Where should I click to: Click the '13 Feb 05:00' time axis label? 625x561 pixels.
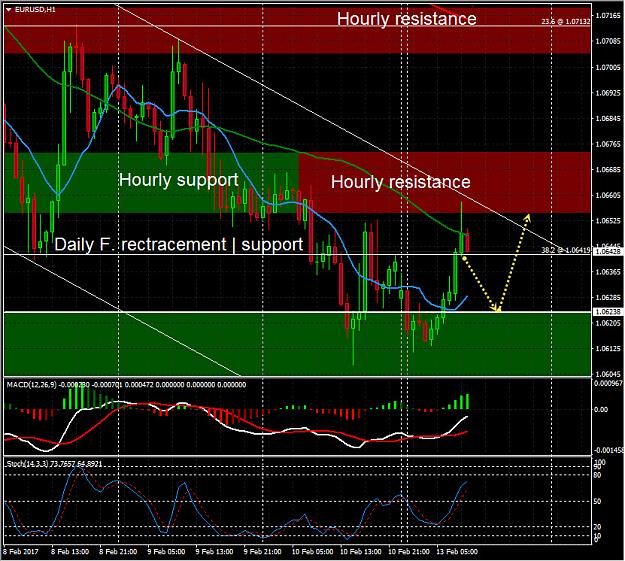tap(457, 552)
